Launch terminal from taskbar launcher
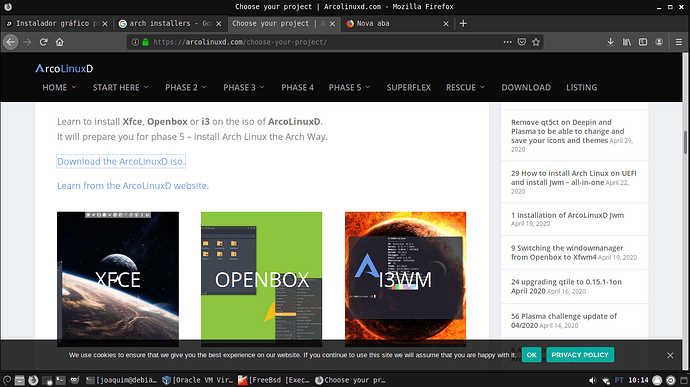 (x=60, y=380)
